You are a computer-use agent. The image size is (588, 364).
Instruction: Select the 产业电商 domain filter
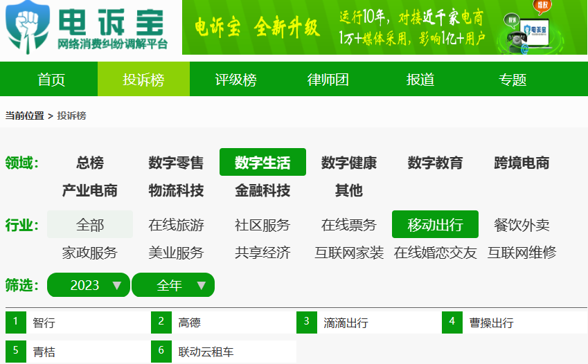point(90,190)
